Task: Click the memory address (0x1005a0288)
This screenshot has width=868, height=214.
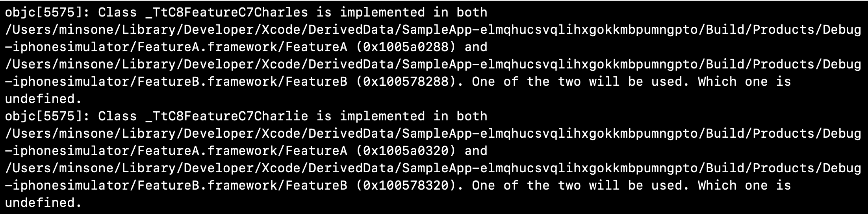Action: click(406, 47)
